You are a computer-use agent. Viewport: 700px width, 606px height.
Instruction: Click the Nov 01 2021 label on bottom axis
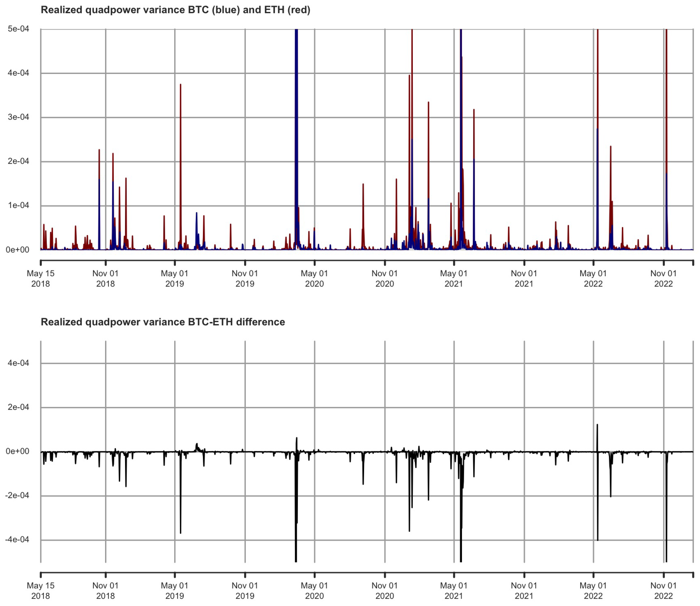coord(524,590)
